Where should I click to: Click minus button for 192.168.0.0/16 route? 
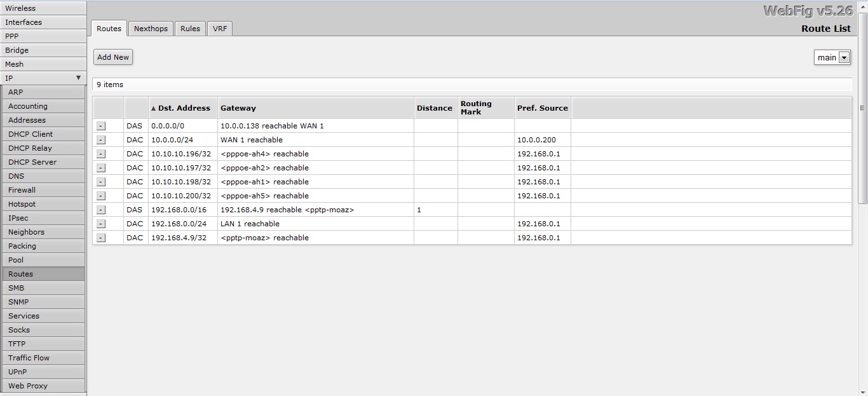pyautogui.click(x=101, y=210)
